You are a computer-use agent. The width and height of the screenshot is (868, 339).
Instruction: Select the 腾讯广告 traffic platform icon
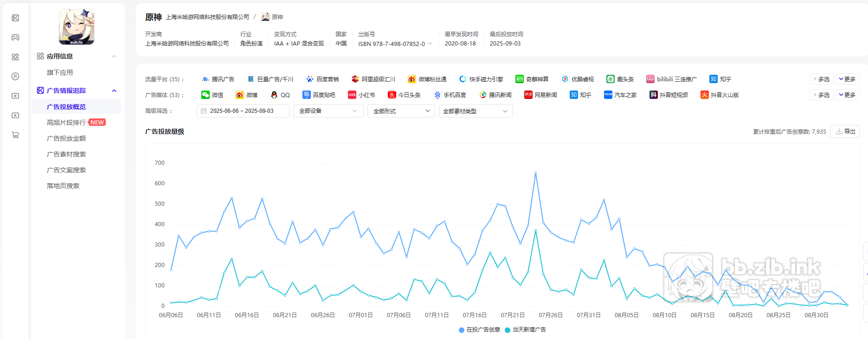(206, 79)
